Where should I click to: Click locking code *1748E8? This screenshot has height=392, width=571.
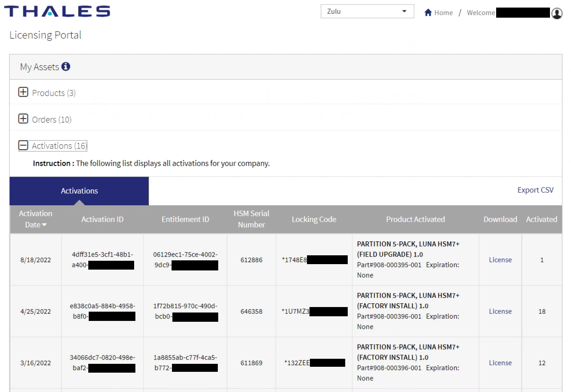(x=315, y=260)
